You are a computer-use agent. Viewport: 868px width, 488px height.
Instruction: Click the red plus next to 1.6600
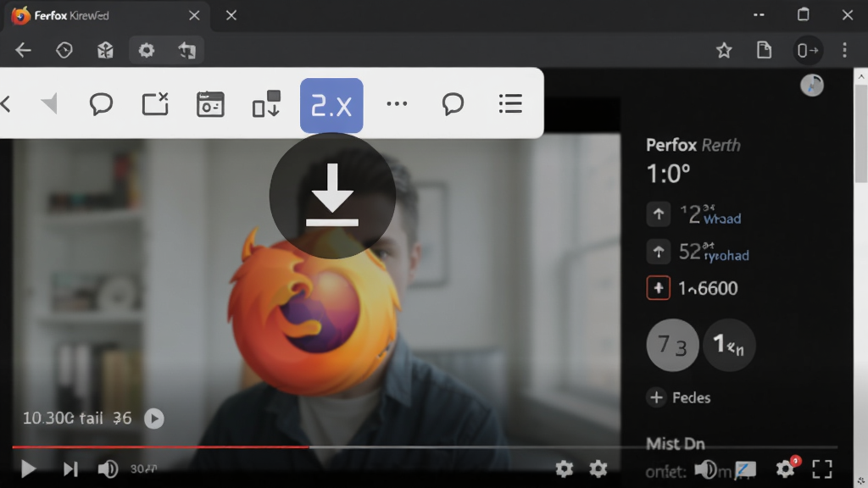tap(658, 288)
